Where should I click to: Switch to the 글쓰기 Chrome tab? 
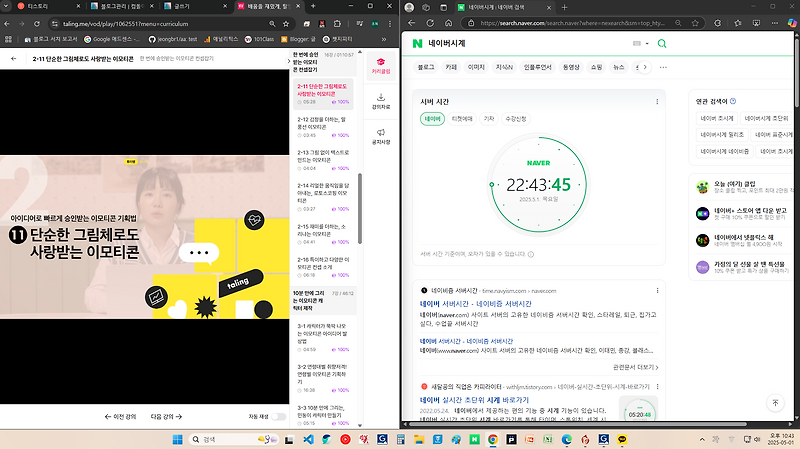[x=196, y=6]
